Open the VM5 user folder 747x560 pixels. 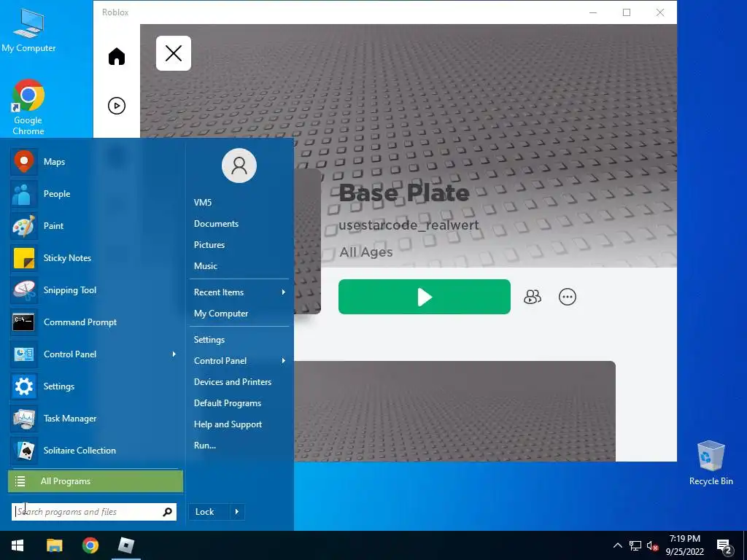pyautogui.click(x=203, y=203)
